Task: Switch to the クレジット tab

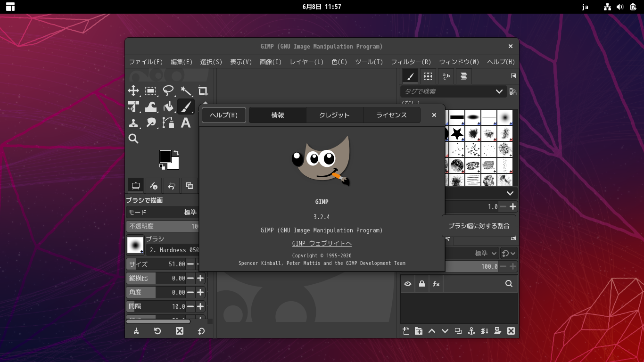Action: [334, 115]
